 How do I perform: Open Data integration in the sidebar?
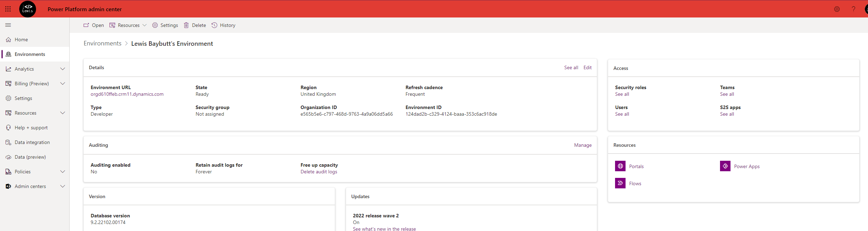pyautogui.click(x=35, y=143)
